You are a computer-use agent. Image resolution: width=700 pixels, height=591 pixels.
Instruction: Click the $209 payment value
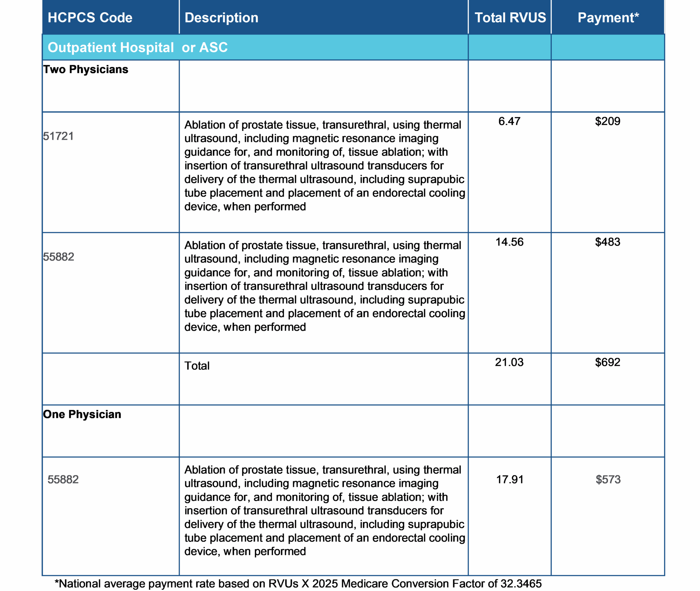point(607,121)
